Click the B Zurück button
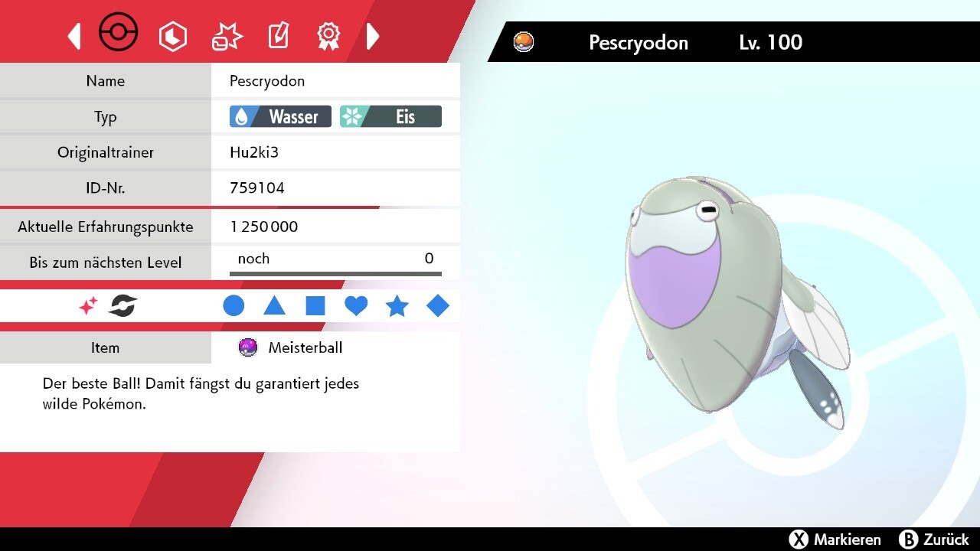The height and width of the screenshot is (551, 980). [934, 540]
